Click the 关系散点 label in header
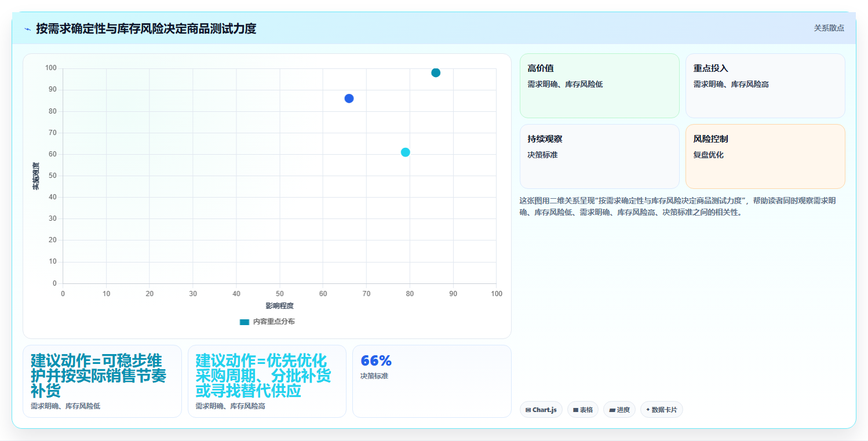 (x=829, y=28)
